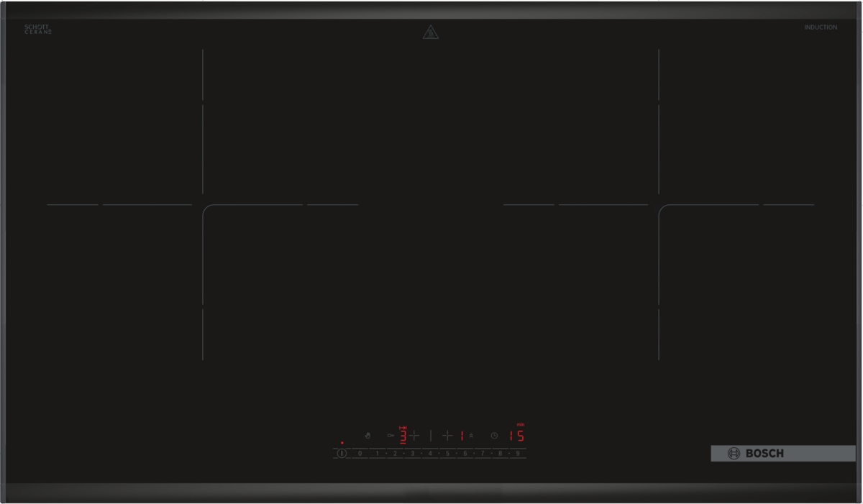Pick heat level 3 on the slider
The image size is (863, 504).
[412, 454]
